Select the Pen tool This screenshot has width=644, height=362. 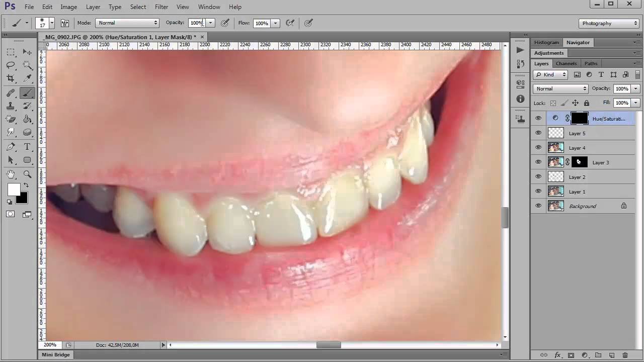(x=11, y=147)
